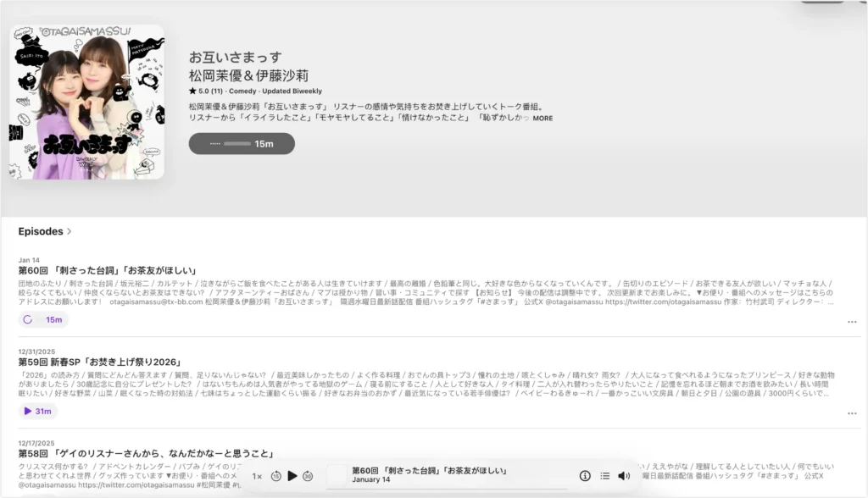Image resolution: width=868 pixels, height=498 pixels.
Task: Expand the Episodes section chevron
Action: click(70, 231)
